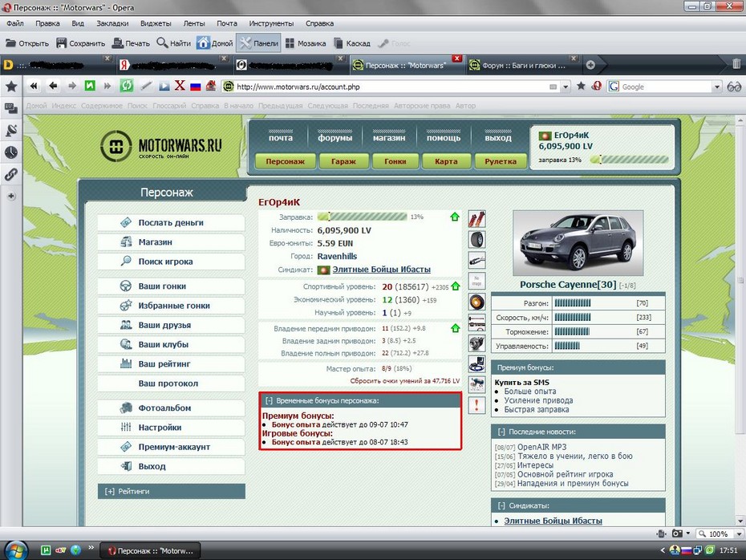Open Ваши гонки from the sidebar

172,286
